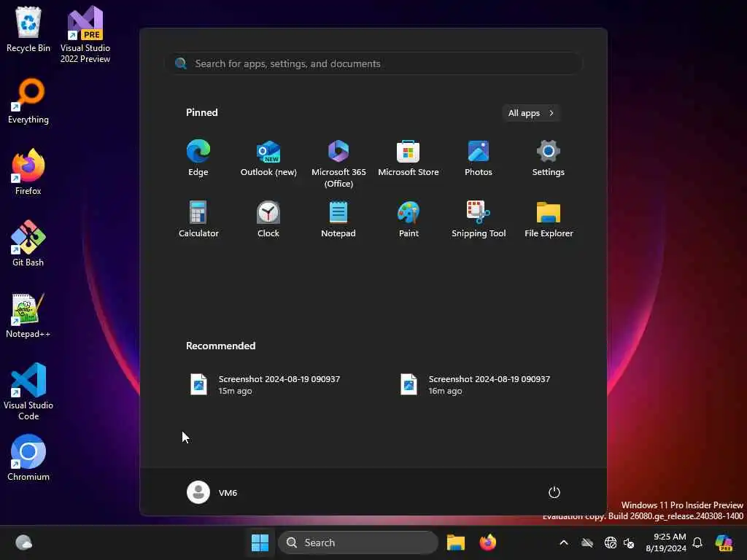The image size is (747, 560).
Task: Open File Explorer from pinned apps
Action: (549, 219)
